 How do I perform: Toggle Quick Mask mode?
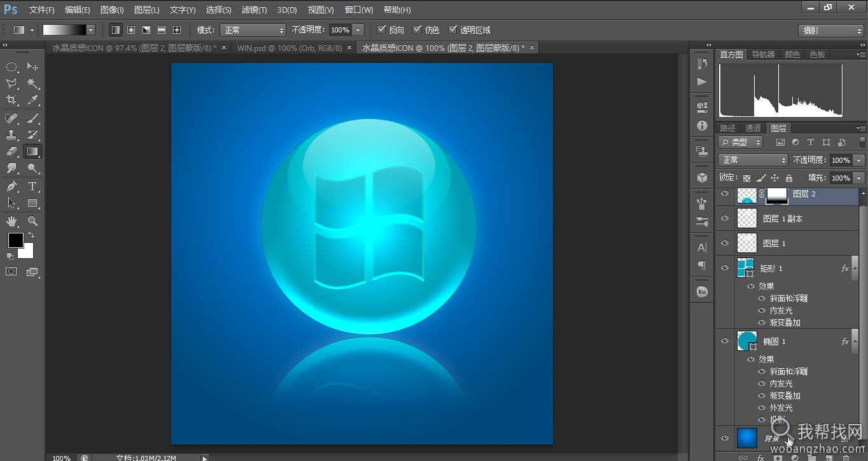click(x=11, y=272)
